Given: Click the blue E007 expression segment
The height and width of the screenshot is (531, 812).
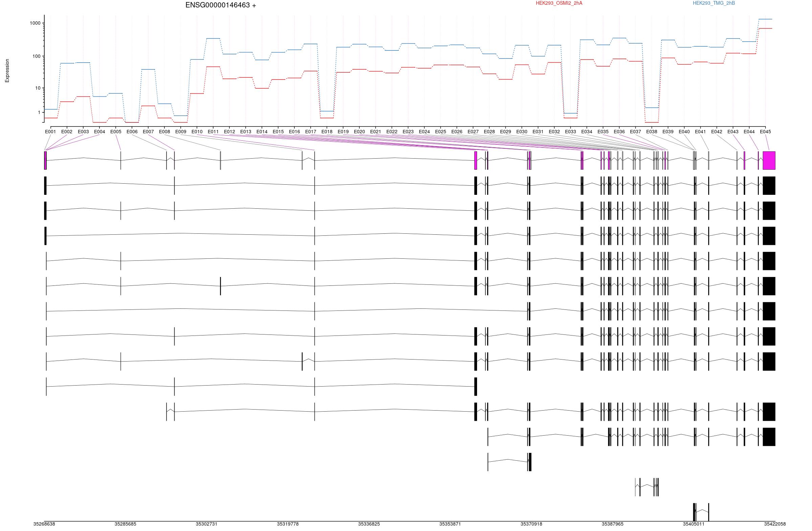Looking at the screenshot, I should click(148, 70).
